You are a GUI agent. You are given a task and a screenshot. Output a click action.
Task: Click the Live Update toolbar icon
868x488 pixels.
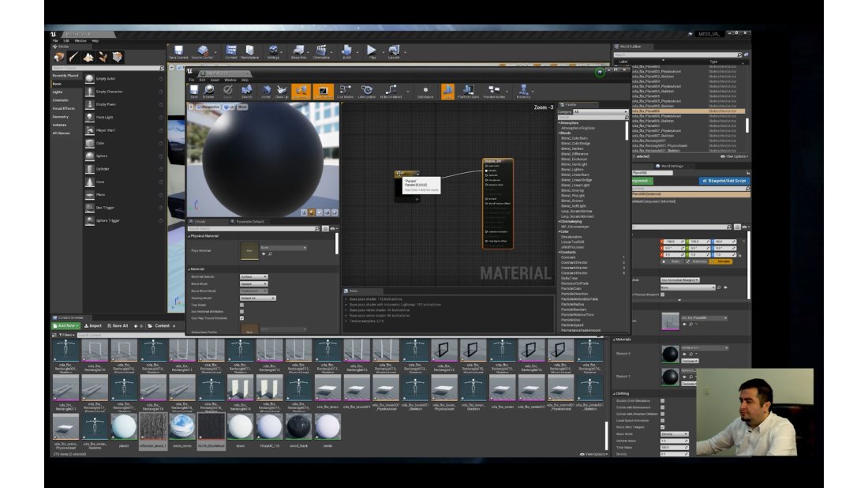[367, 91]
